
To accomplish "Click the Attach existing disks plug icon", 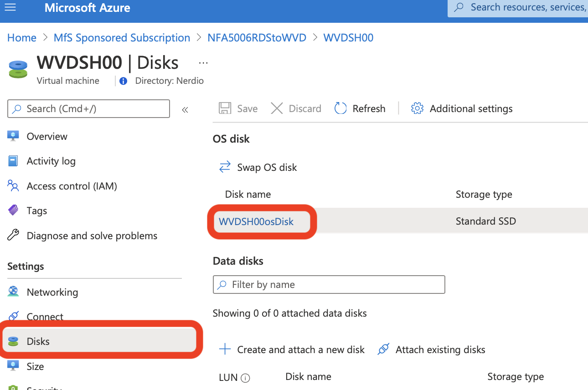I will (383, 349).
